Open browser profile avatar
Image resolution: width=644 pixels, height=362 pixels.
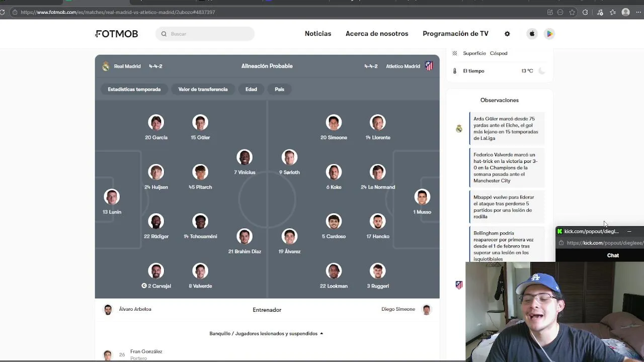coord(626,12)
